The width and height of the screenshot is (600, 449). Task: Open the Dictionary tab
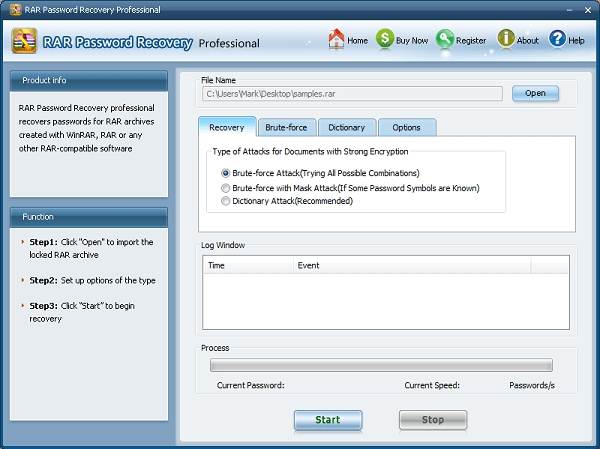click(347, 127)
